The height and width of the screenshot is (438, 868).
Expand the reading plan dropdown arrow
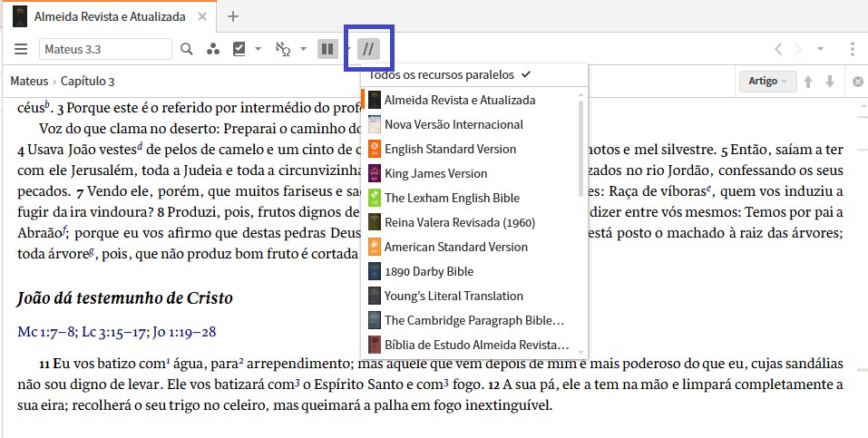pyautogui.click(x=258, y=49)
